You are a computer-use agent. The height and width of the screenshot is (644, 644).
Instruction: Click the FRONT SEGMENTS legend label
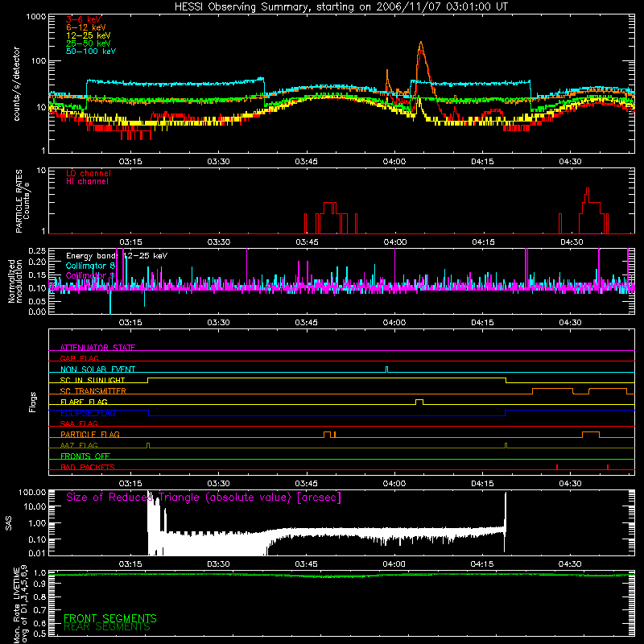point(110,618)
